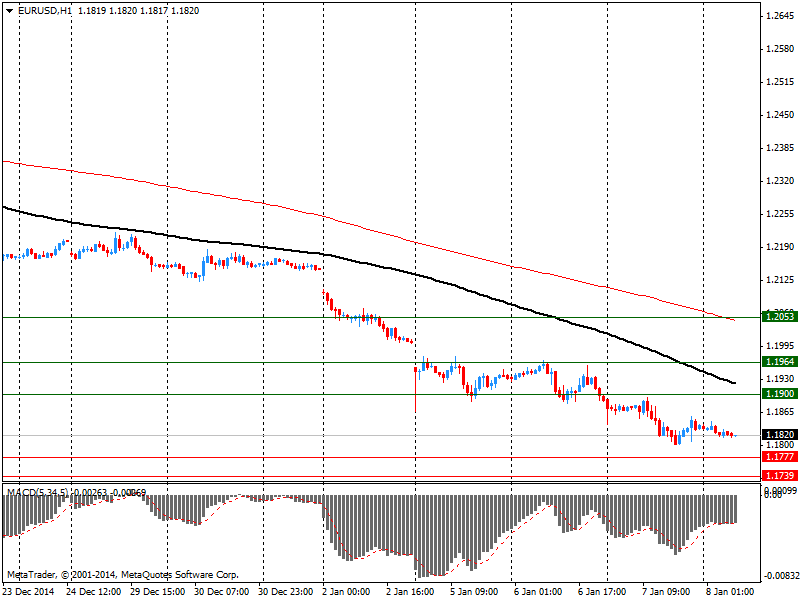Click the 6 Jan 01:00 time label
Screen dimensions: 800x600
(538, 591)
